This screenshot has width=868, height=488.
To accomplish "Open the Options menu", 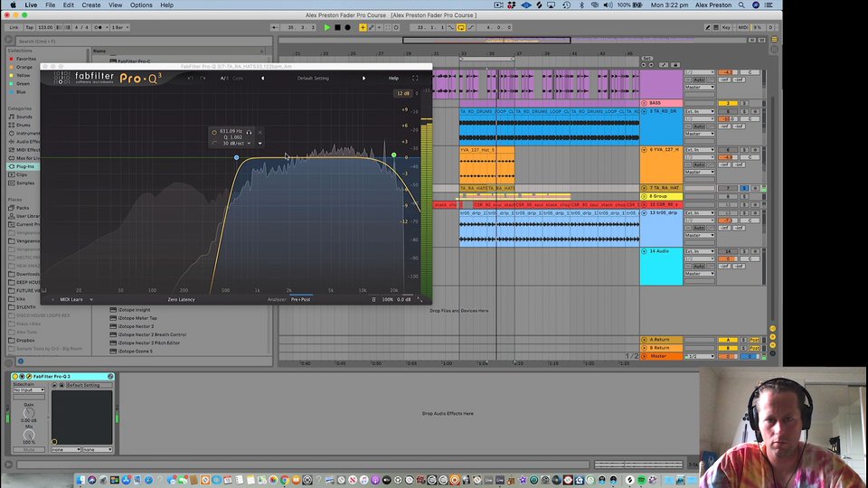I will click(x=141, y=5).
